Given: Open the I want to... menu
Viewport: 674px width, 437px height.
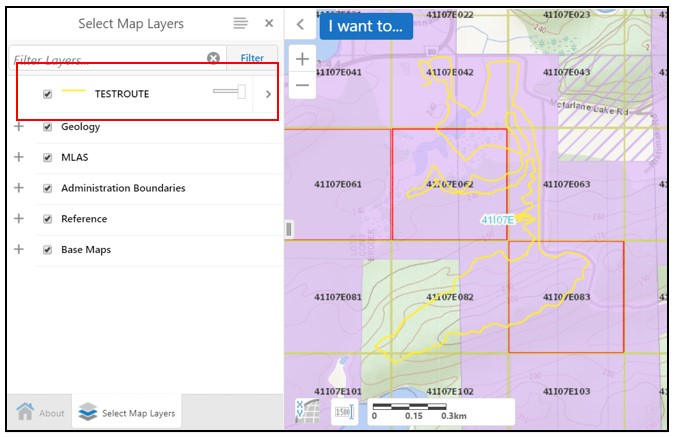Looking at the screenshot, I should pos(366,25).
